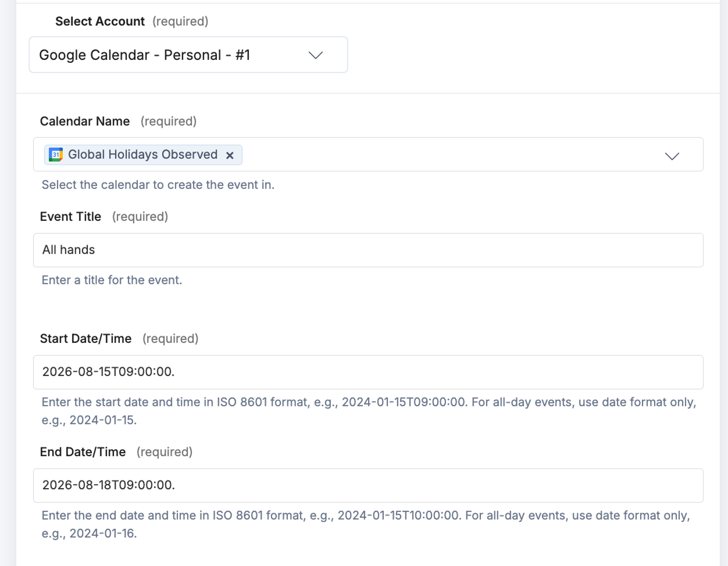Click the Google Calendar icon in chip
The height and width of the screenshot is (566, 728).
[56, 155]
